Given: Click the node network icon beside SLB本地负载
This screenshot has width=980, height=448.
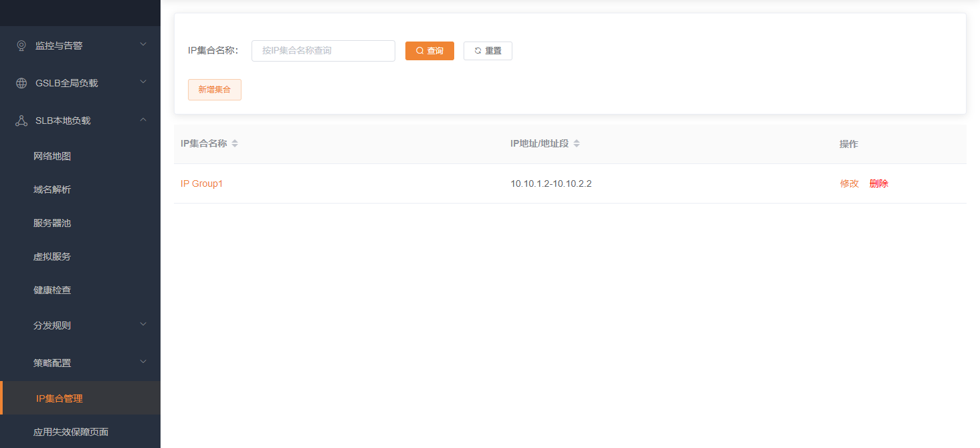Looking at the screenshot, I should (x=20, y=120).
